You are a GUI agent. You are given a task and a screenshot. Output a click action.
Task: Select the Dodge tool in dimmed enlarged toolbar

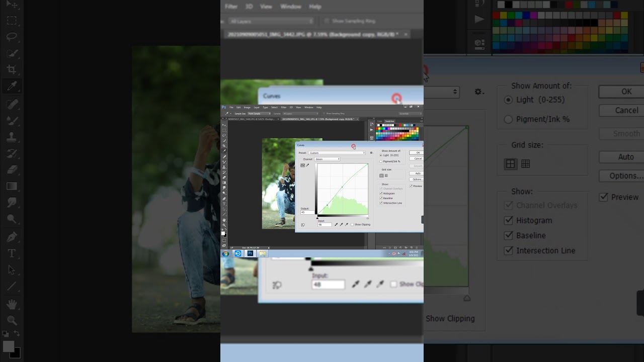pos(12,218)
